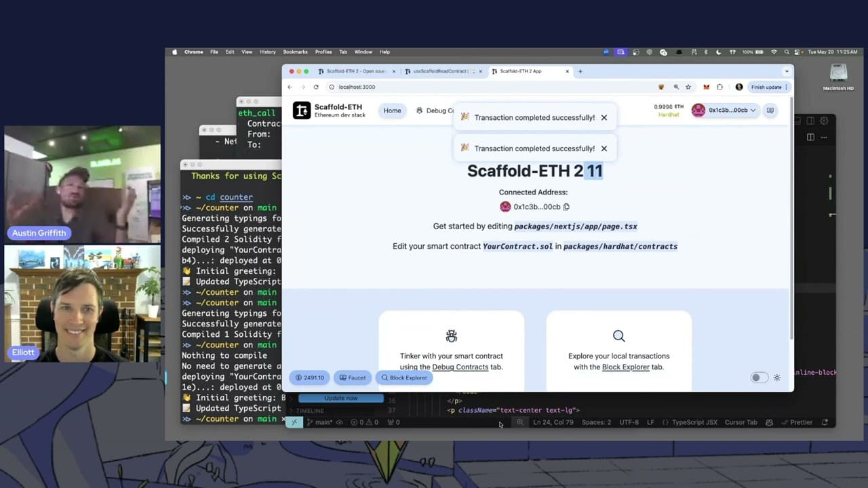
Task: Open the Chrome profile avatar
Action: click(x=739, y=87)
